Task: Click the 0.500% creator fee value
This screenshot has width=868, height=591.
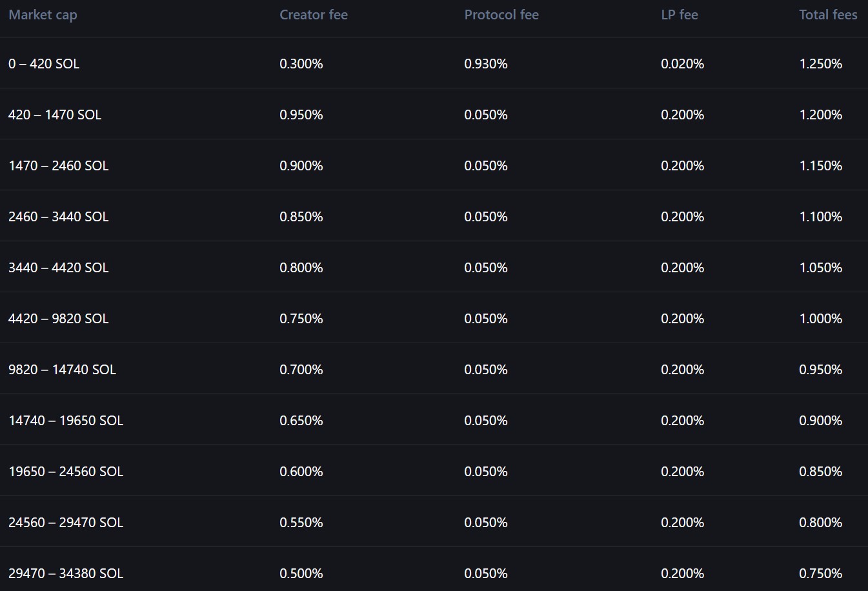Action: point(301,574)
